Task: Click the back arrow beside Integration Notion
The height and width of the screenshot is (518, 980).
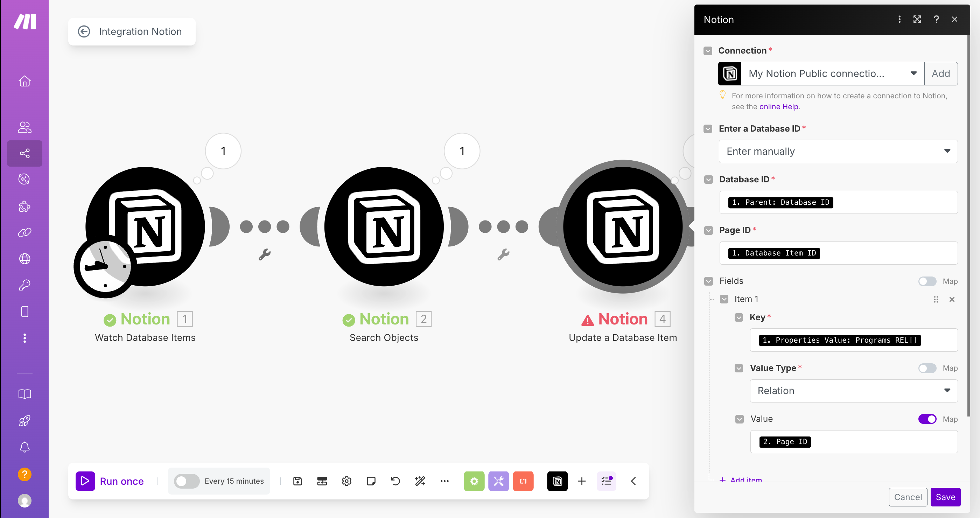Action: coord(84,31)
